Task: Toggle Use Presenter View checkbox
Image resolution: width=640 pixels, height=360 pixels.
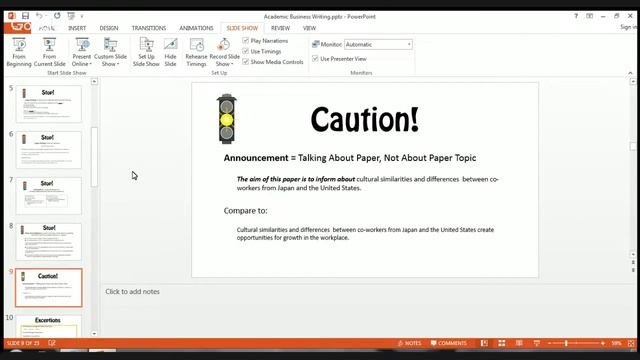Action: [315, 58]
